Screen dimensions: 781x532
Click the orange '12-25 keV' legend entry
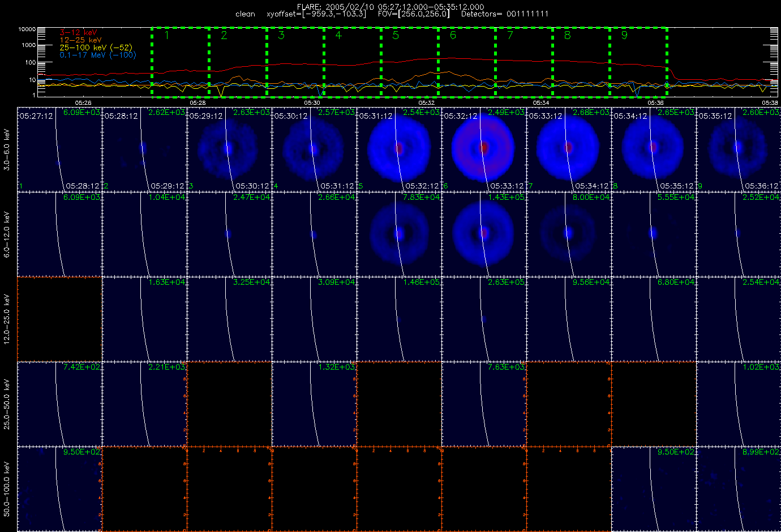click(x=81, y=40)
